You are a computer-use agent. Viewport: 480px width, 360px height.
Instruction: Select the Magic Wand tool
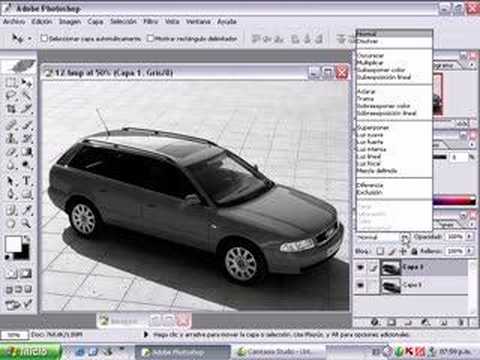point(27,96)
